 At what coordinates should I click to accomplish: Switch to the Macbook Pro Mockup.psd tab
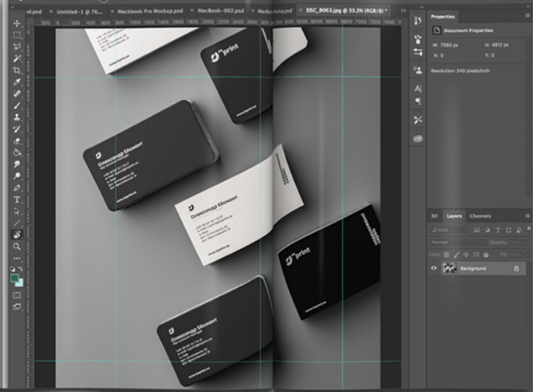150,12
